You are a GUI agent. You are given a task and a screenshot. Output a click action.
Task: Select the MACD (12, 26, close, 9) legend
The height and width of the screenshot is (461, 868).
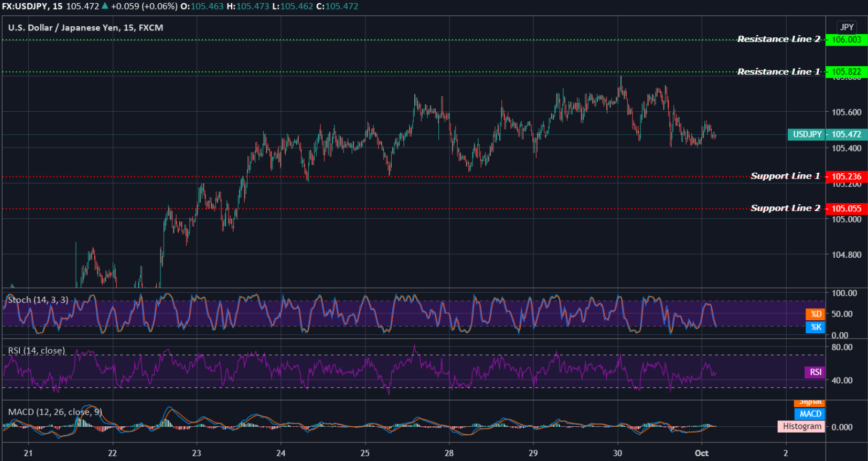pyautogui.click(x=55, y=412)
